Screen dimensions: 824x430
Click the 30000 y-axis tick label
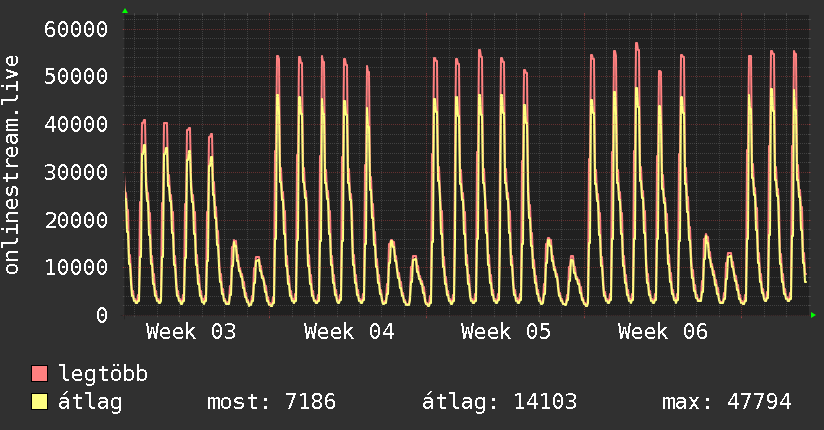point(76,171)
